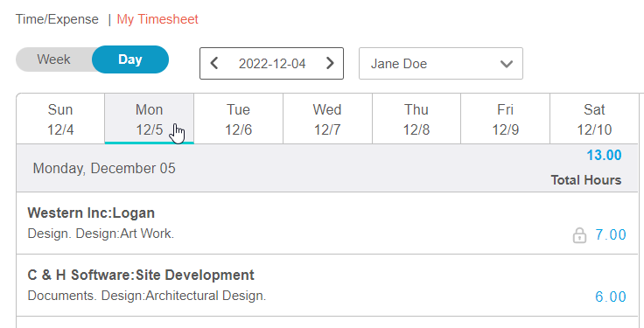Choose the Thu 12/8 tab
This screenshot has width=644, height=328.
(x=416, y=119)
